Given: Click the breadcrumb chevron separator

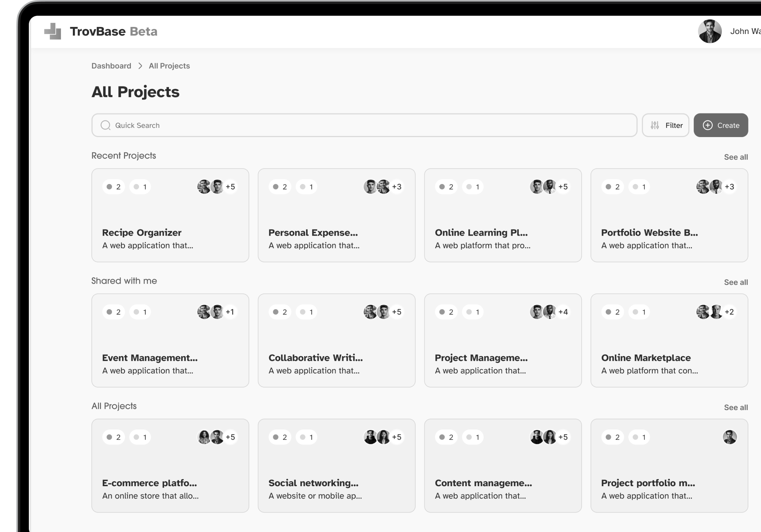Looking at the screenshot, I should point(140,66).
